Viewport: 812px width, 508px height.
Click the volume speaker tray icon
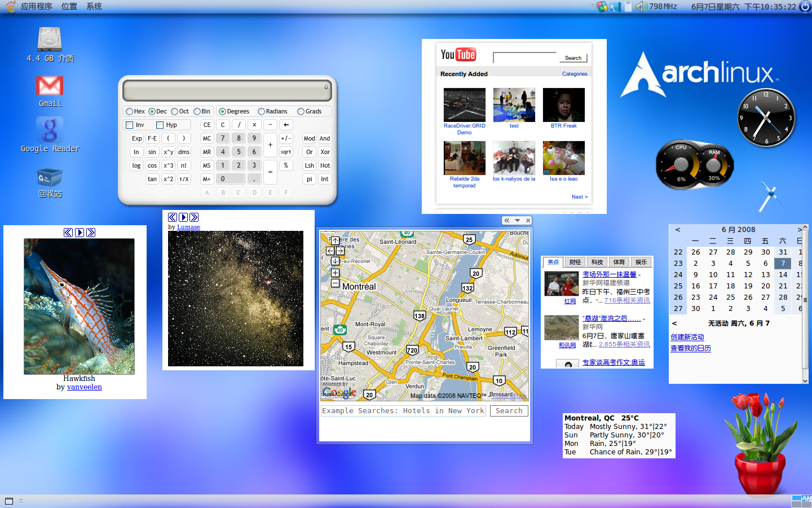641,7
